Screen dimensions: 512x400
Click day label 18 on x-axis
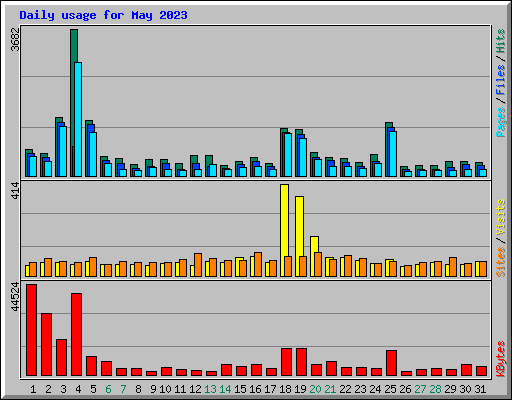click(285, 389)
